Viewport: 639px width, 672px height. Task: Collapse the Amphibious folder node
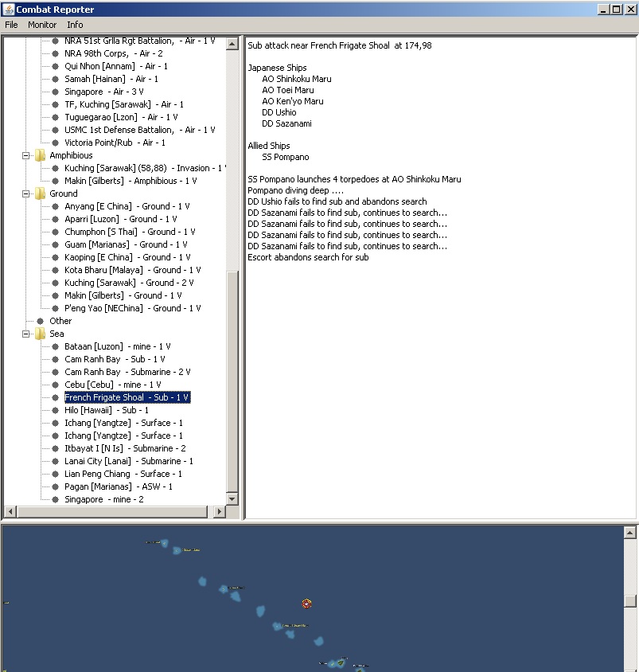pos(25,155)
